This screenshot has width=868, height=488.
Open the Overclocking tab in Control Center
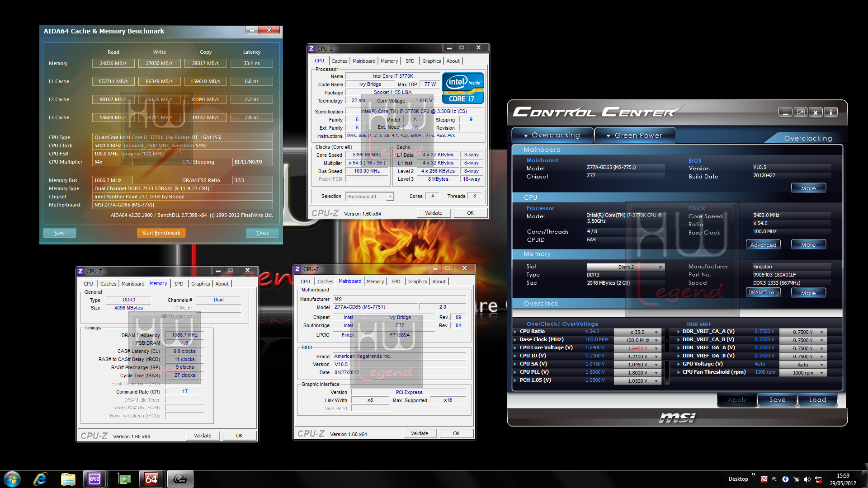point(552,135)
